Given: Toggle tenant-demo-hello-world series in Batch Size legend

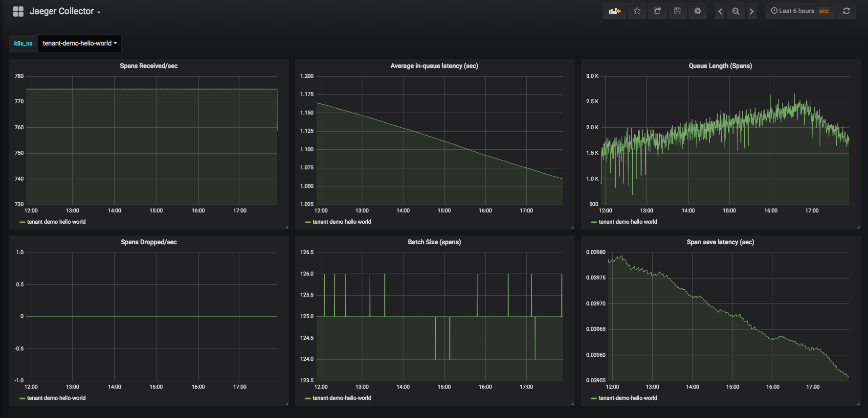Looking at the screenshot, I should pos(342,398).
